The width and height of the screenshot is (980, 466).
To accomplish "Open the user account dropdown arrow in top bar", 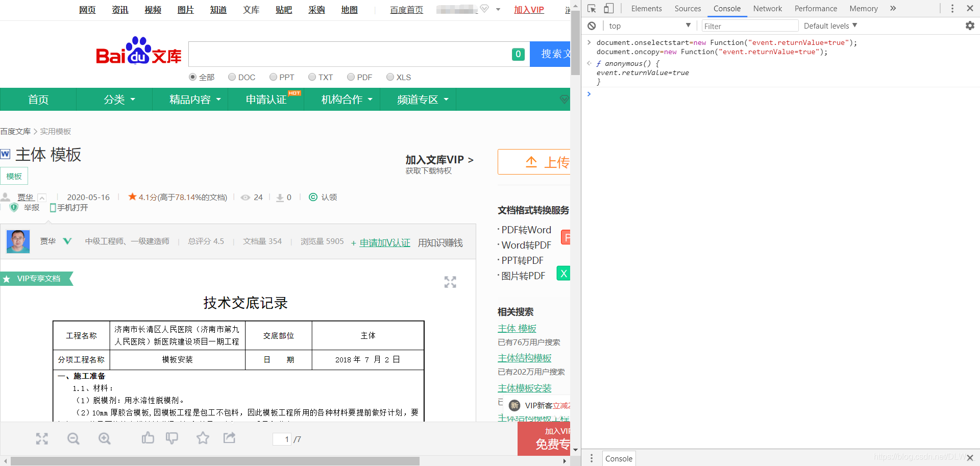I will (498, 10).
